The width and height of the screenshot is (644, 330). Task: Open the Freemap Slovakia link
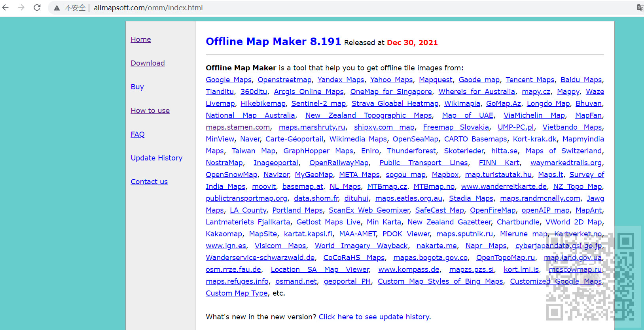click(x=456, y=127)
